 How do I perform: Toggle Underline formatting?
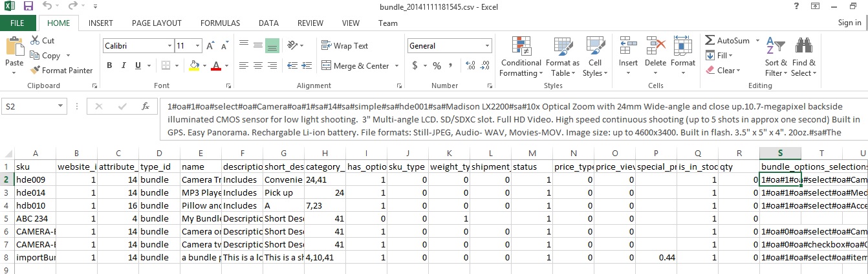(x=138, y=65)
